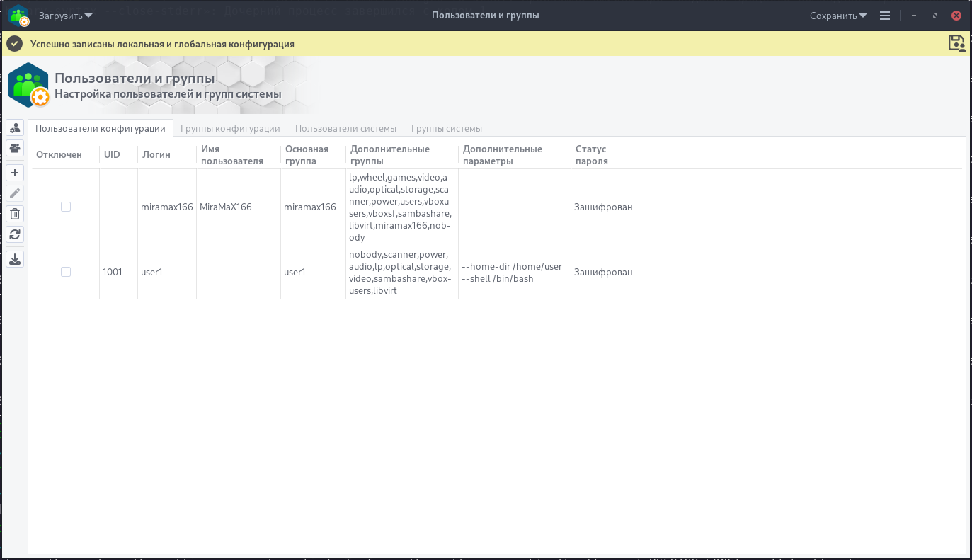
Task: Click the refresh arrows icon in the sidebar
Action: [x=15, y=234]
